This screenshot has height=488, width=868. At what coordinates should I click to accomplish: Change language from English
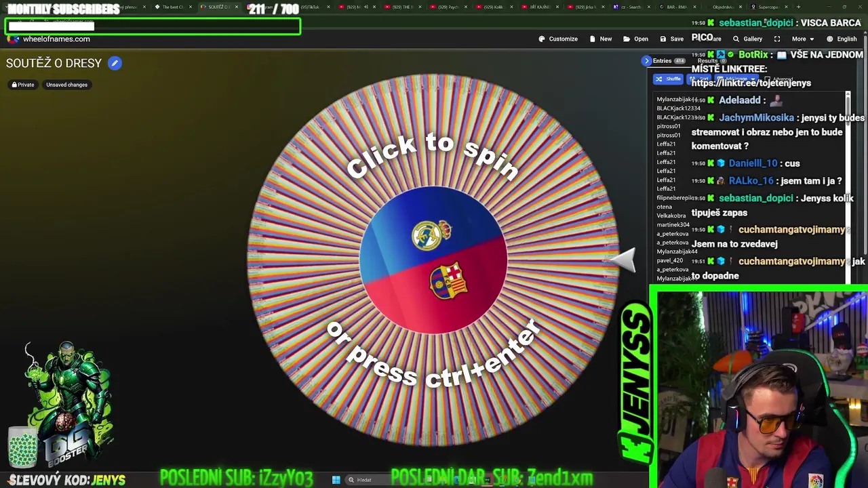tap(841, 39)
